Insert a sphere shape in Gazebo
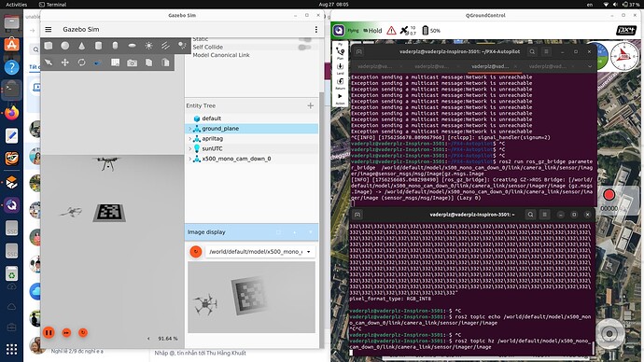The width and height of the screenshot is (644, 362). (x=65, y=46)
